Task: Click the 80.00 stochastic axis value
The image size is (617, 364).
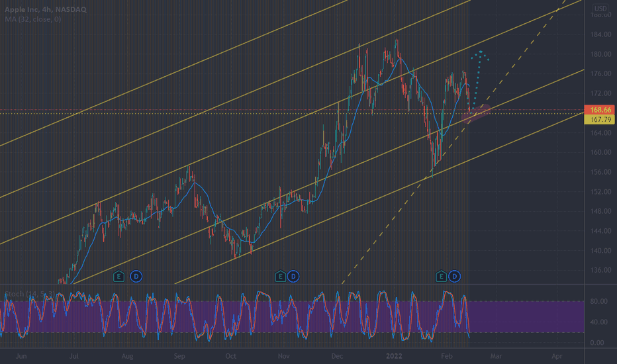Action: 599,301
